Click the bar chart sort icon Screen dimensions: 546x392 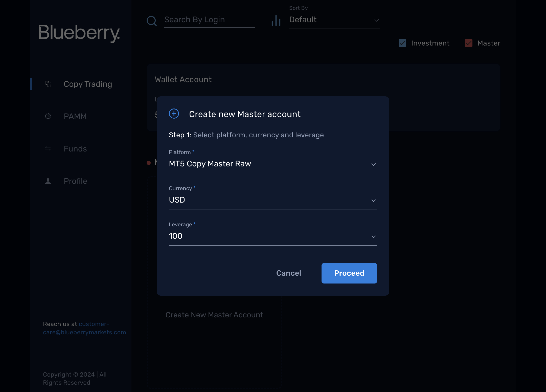point(276,20)
